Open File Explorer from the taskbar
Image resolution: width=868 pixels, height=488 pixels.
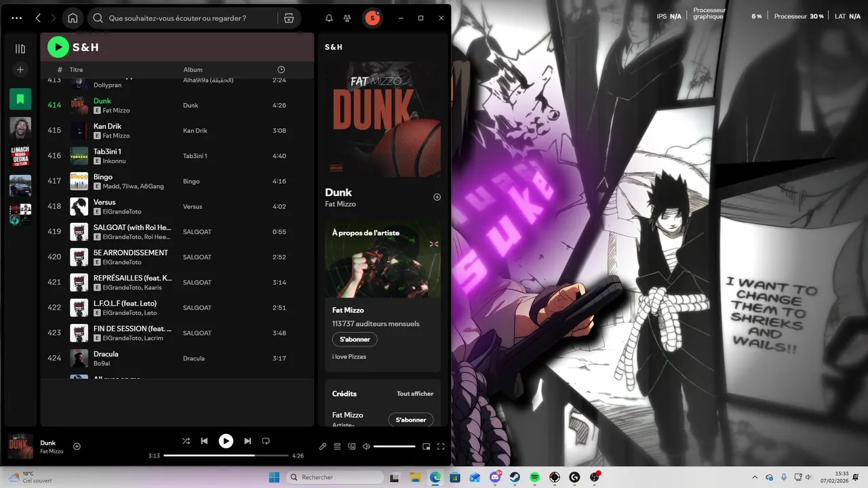click(415, 477)
